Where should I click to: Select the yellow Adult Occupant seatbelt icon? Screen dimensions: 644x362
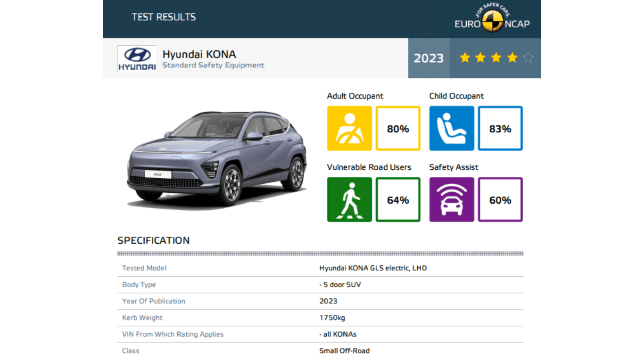click(x=349, y=128)
